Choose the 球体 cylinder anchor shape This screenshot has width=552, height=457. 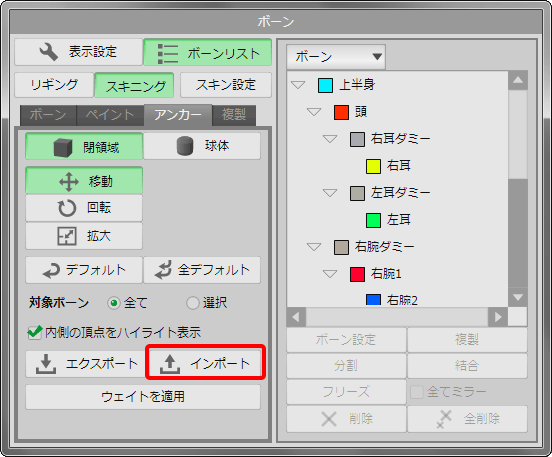tap(202, 146)
